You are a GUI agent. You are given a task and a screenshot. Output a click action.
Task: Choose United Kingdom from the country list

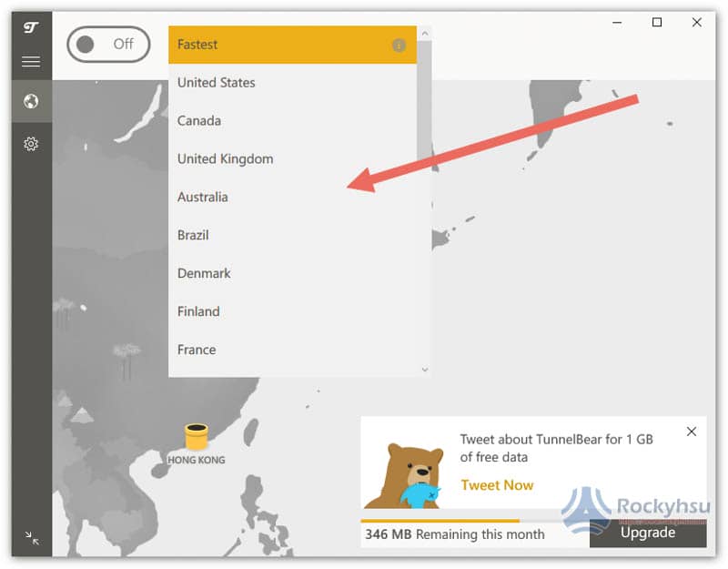[292, 158]
